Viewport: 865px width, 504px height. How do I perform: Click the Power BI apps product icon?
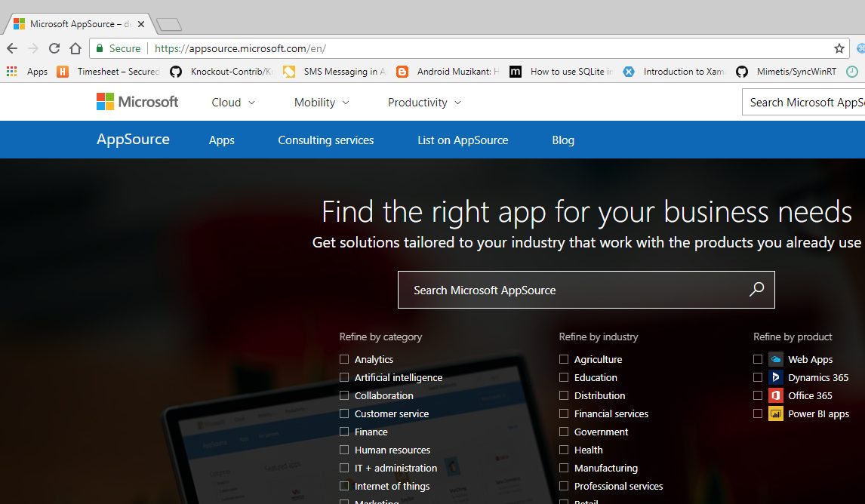[775, 413]
